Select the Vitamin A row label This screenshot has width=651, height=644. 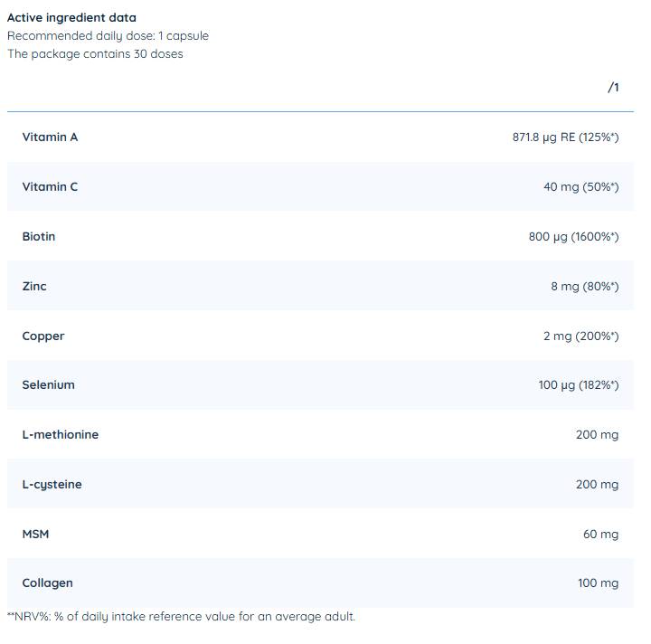click(x=50, y=137)
